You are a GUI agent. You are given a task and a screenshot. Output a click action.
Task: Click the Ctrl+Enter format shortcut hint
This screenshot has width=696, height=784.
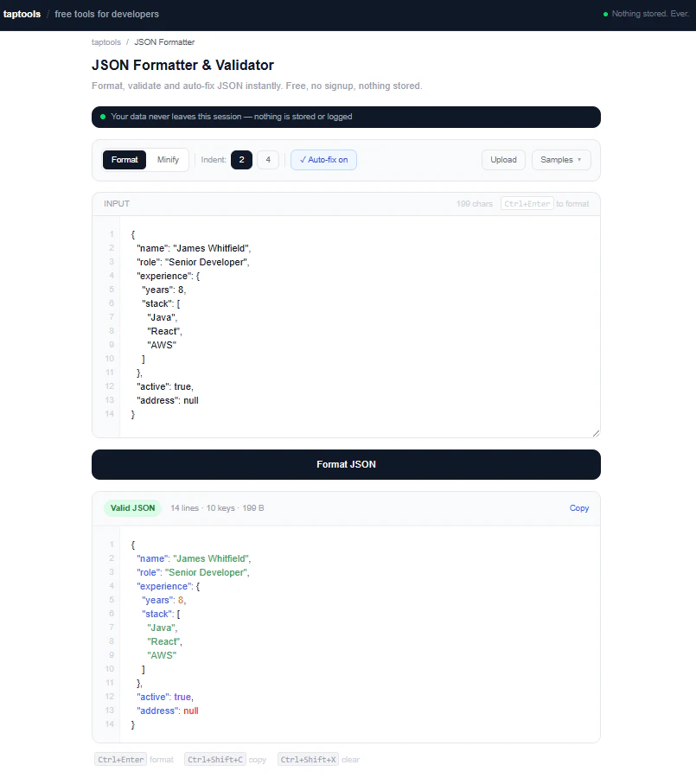pos(120,759)
